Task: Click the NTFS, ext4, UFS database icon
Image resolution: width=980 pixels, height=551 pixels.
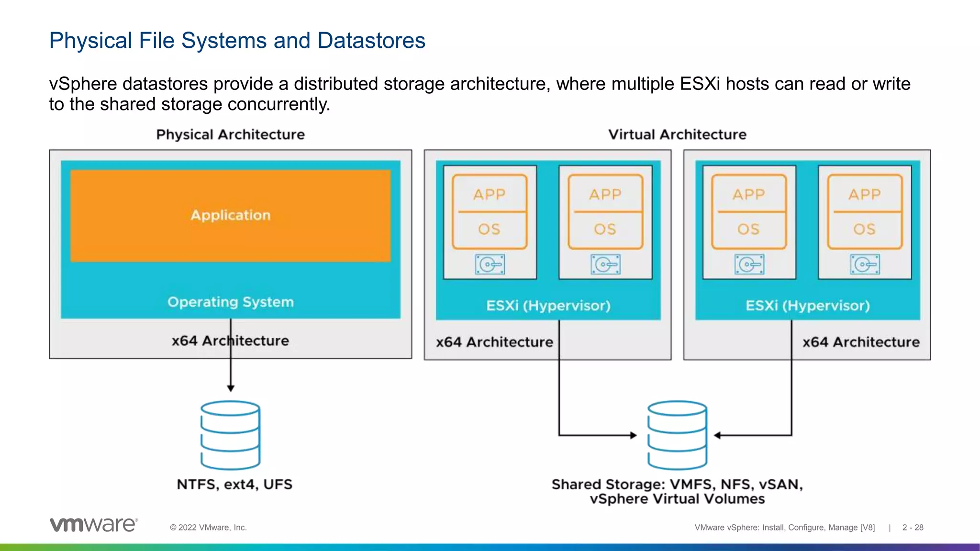Action: click(230, 435)
